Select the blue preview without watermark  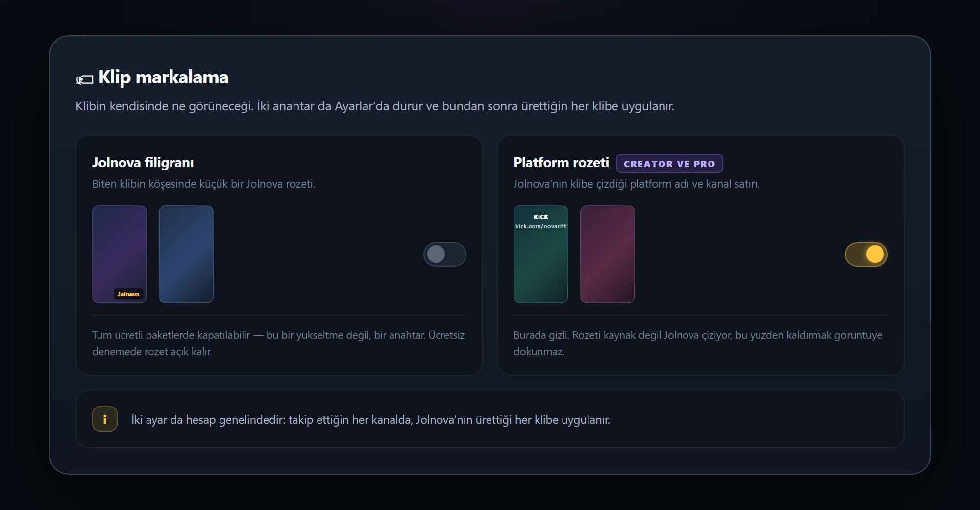click(186, 254)
